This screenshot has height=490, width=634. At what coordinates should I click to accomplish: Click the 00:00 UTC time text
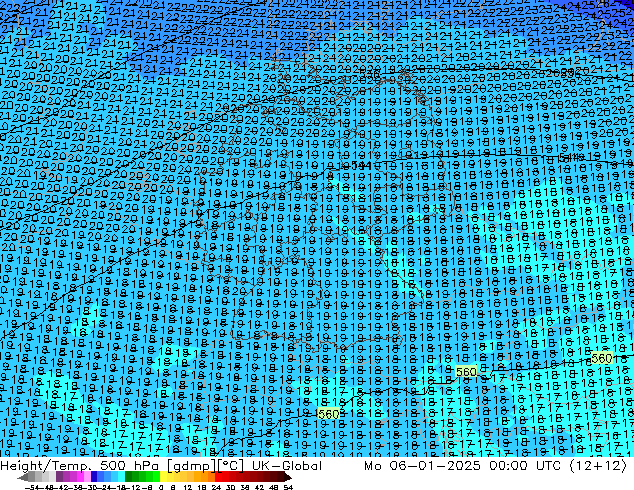[x=525, y=466]
